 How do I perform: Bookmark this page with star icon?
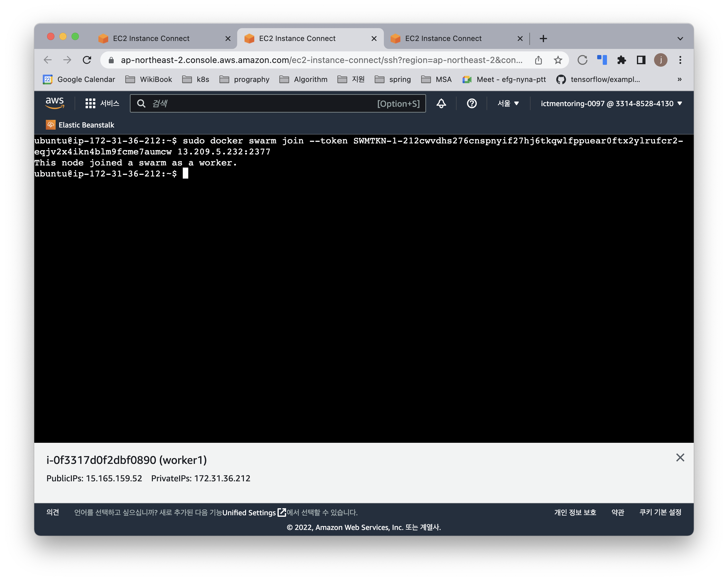pos(558,60)
